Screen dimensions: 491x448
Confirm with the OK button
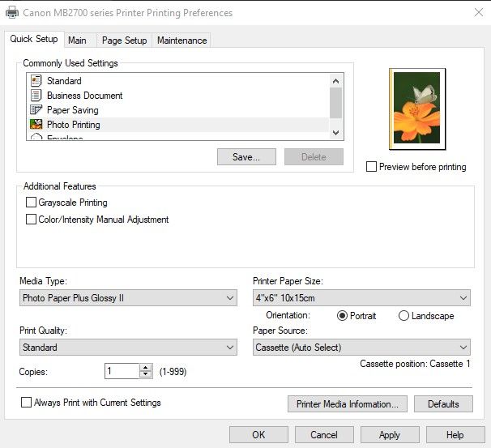(x=258, y=434)
